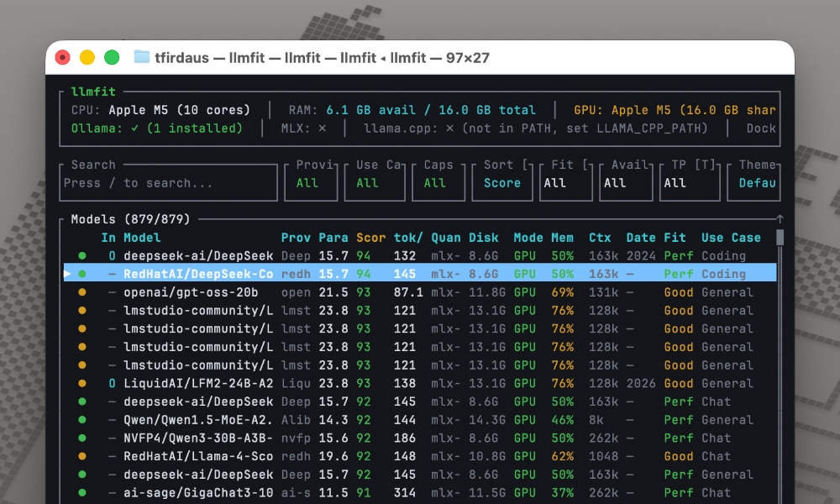Click the MLX unavailable cross mark
This screenshot has height=504, width=840.
322,129
